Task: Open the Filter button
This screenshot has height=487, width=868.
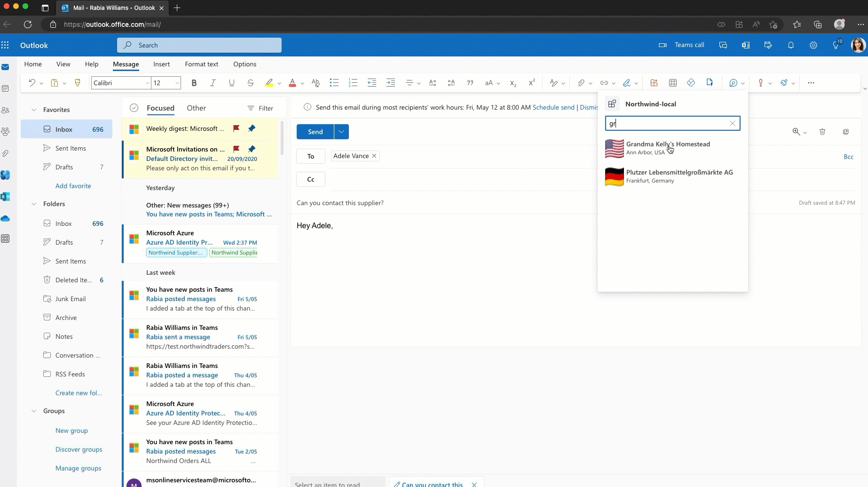Action: 260,108
